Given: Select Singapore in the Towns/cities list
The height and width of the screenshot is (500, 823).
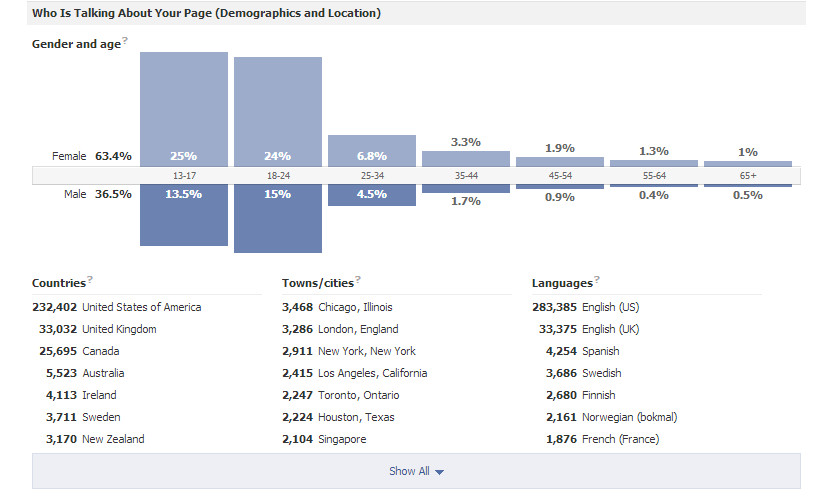Looking at the screenshot, I should click(x=342, y=439).
